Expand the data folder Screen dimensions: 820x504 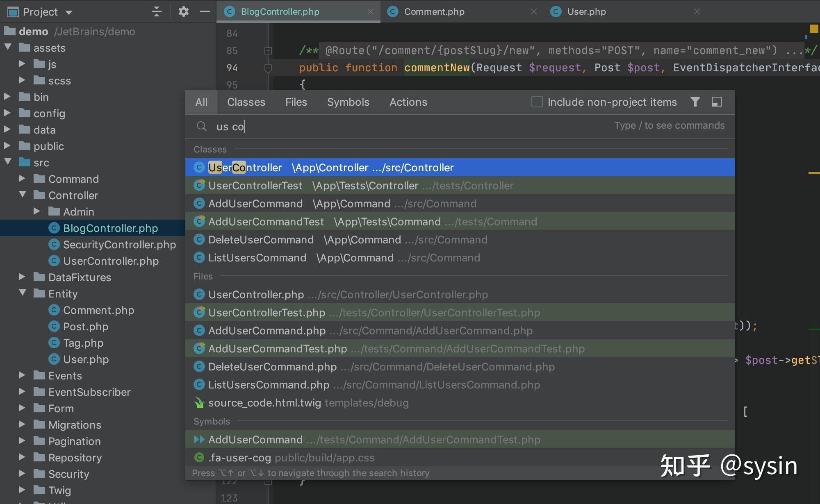[7, 129]
